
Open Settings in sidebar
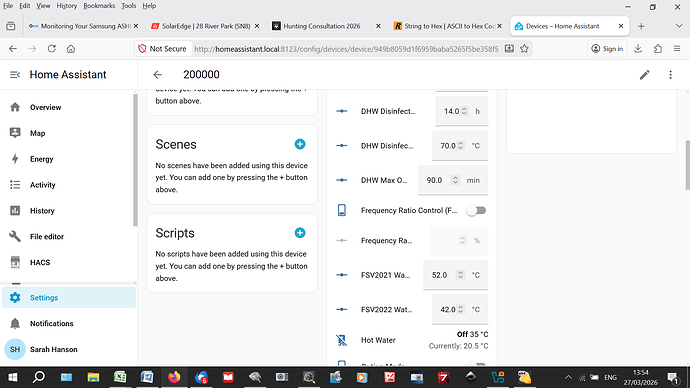[69, 298]
